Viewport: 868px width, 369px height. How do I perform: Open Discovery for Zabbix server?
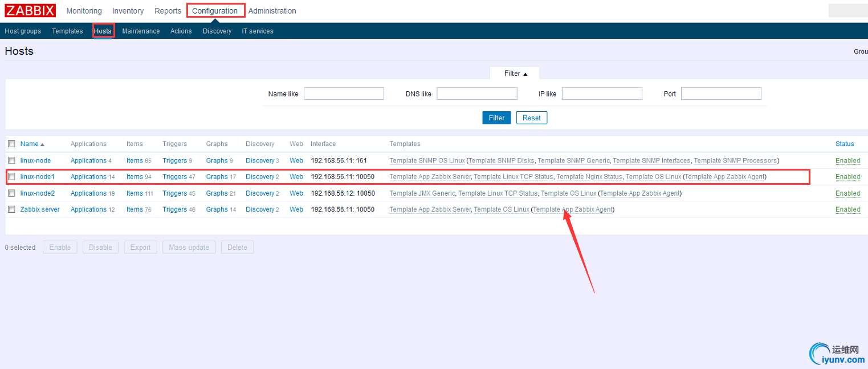[x=260, y=209]
